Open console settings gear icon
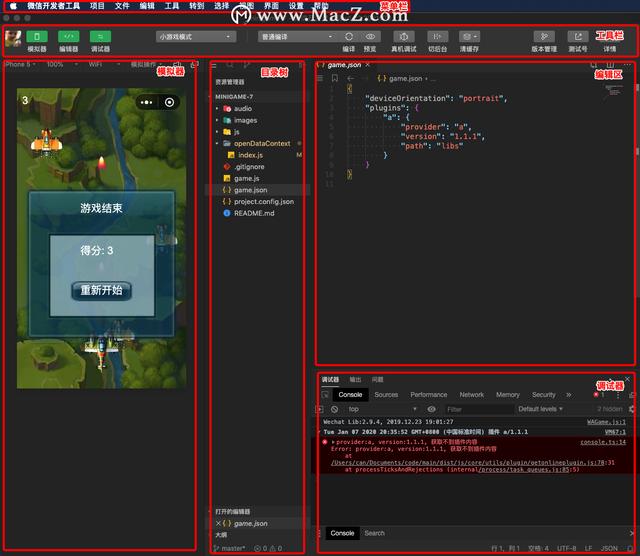The width and height of the screenshot is (640, 556). pyautogui.click(x=632, y=409)
